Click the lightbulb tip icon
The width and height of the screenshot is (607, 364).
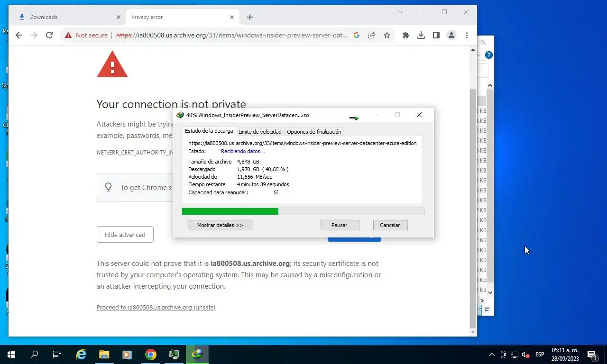pos(109,187)
